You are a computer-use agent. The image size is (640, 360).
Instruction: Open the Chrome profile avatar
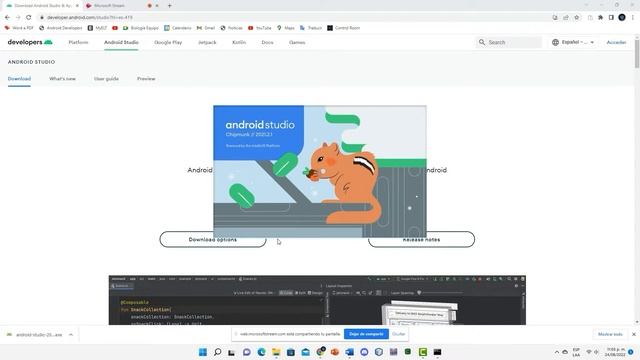(622, 18)
